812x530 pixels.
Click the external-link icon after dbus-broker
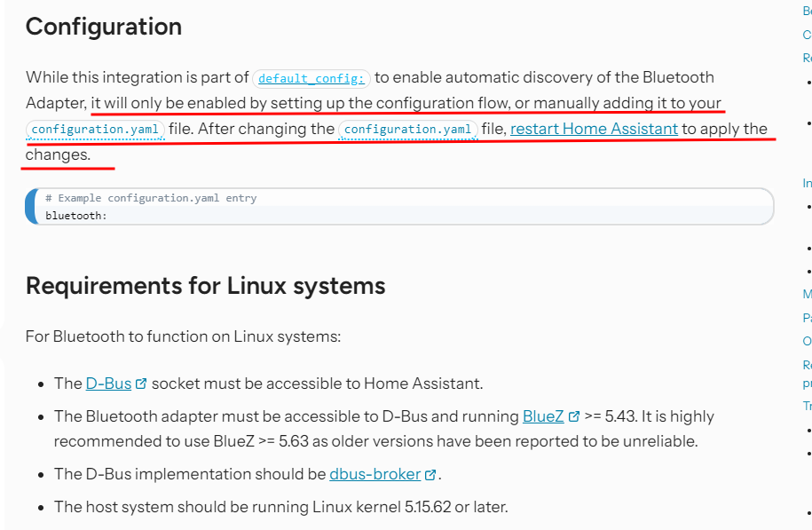tap(430, 475)
